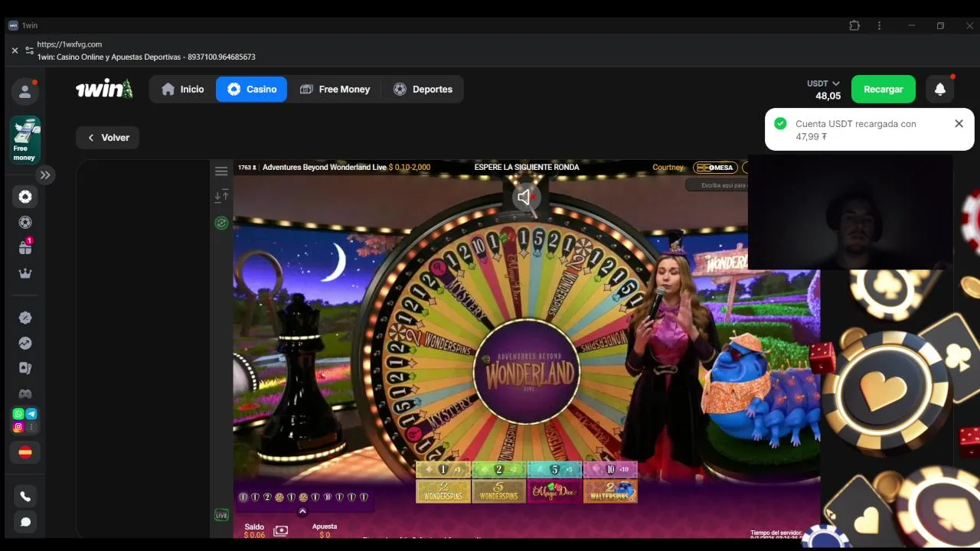The image size is (980, 551).
Task: Dismiss the Cuenta USDT recargada notification
Action: (959, 123)
